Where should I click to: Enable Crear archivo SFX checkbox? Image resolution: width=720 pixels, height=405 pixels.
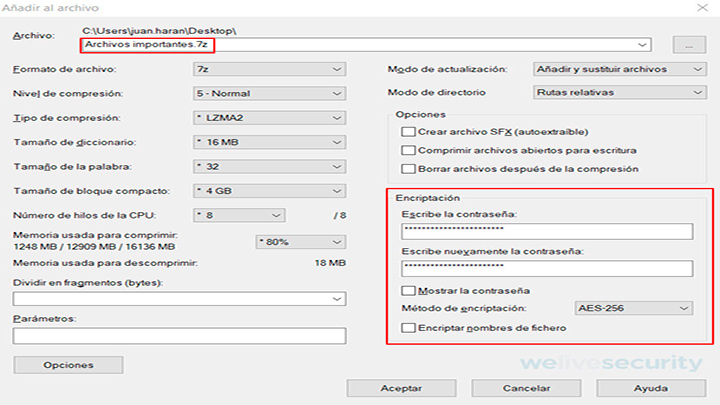point(407,132)
